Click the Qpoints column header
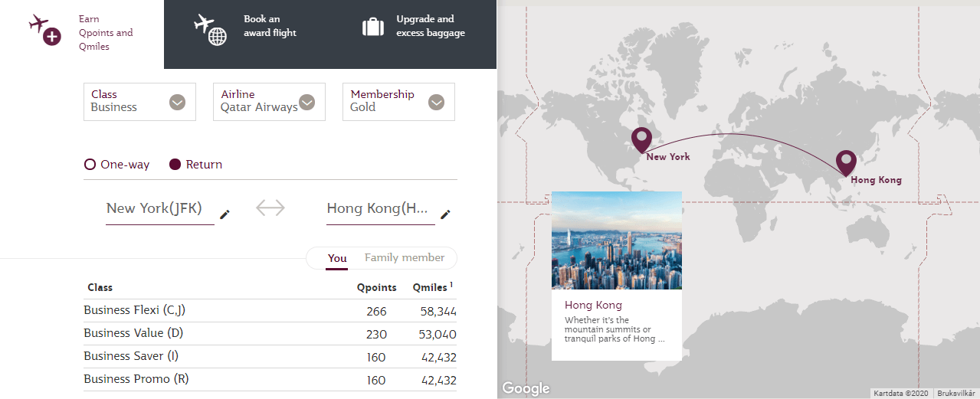Image resolution: width=980 pixels, height=399 pixels. point(377,288)
